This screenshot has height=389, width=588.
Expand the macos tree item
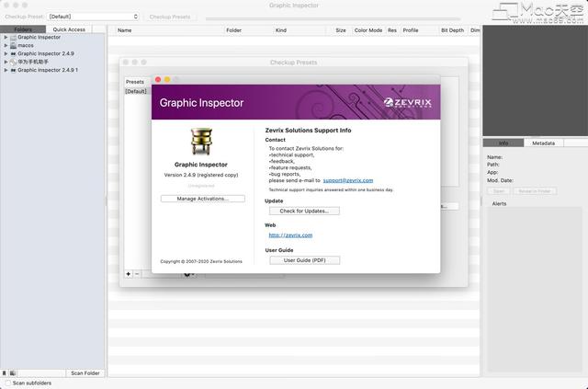click(x=6, y=45)
